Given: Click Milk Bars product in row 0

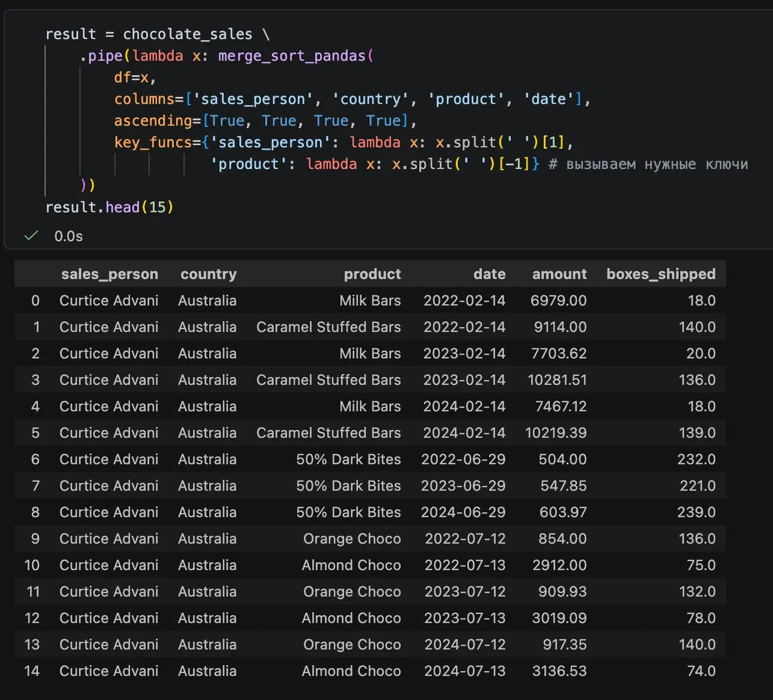Looking at the screenshot, I should [x=370, y=300].
